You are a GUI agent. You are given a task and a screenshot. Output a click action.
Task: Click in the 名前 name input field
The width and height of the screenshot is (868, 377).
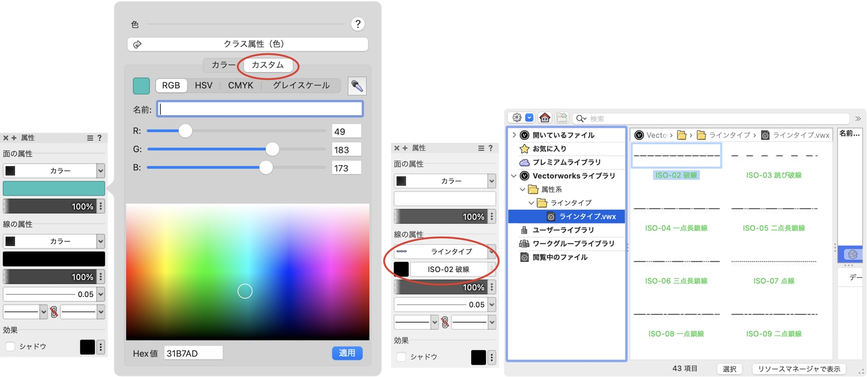pos(260,109)
